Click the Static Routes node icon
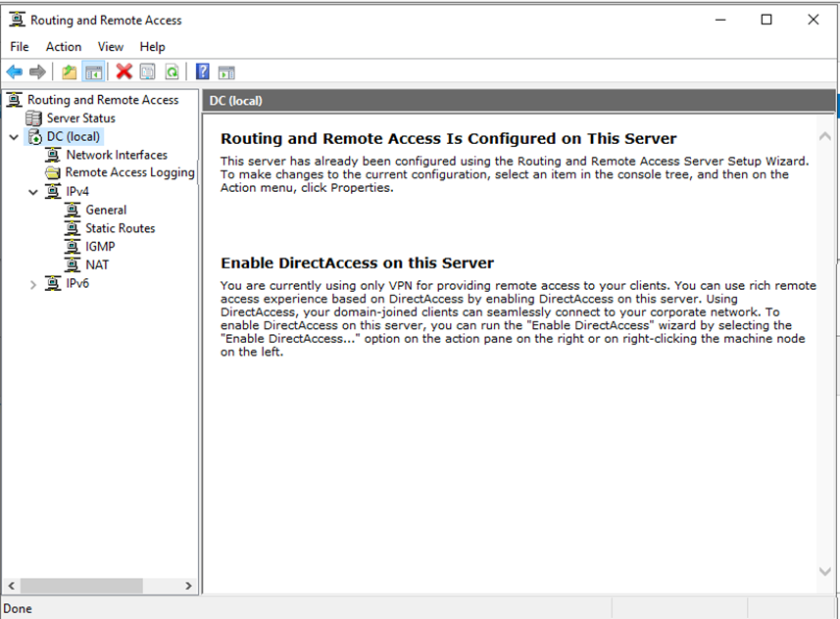 73,228
